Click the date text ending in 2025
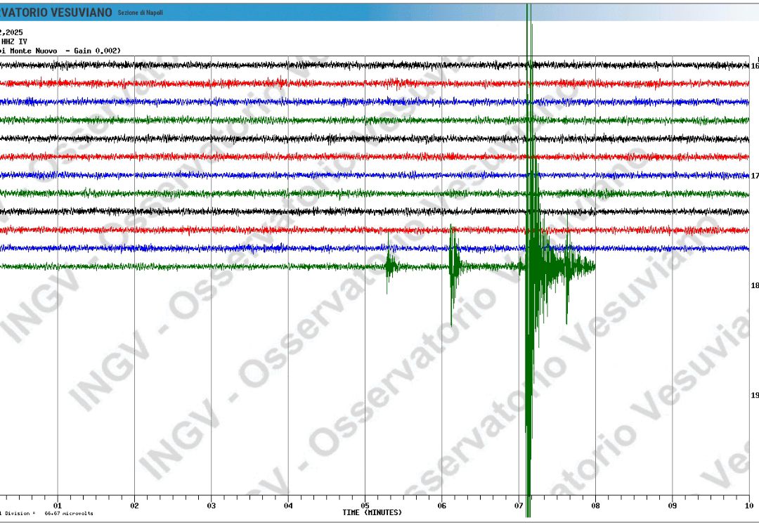 click(11, 32)
